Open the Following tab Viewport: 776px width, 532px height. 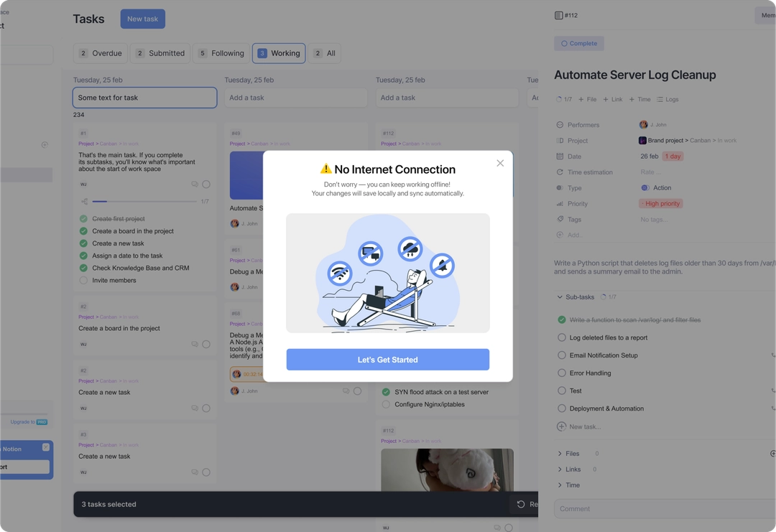[221, 53]
